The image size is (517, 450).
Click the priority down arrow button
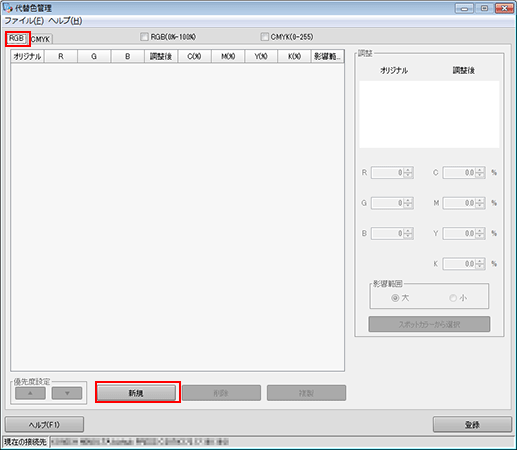[67, 393]
